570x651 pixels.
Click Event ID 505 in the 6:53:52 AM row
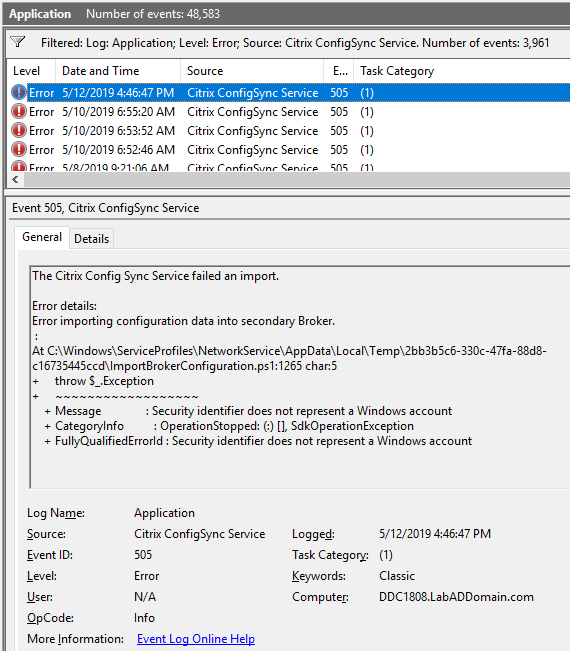click(x=339, y=131)
